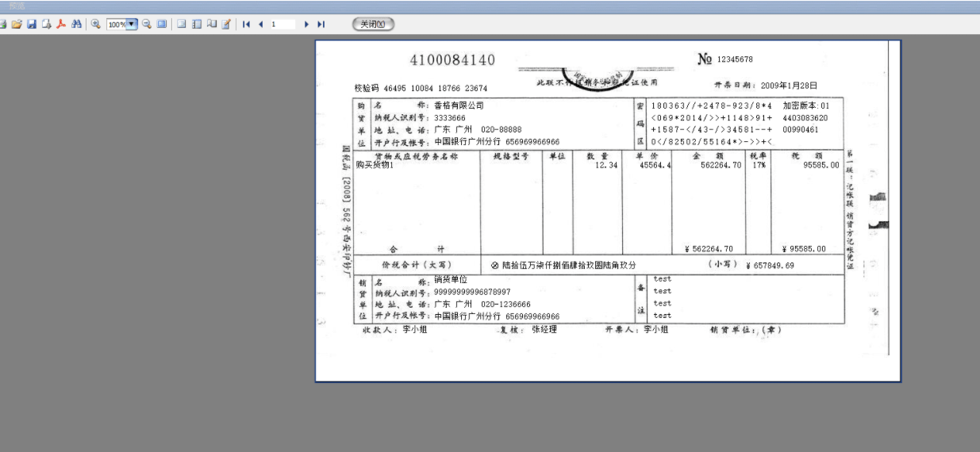This screenshot has width=980, height=452.
Task: Click the date 2009年1月28日
Action: [x=789, y=86]
